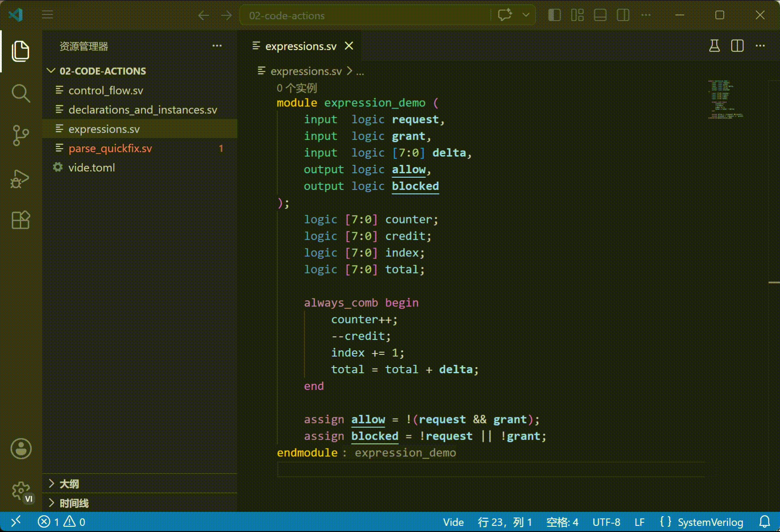Go back using the left arrow
780x532 pixels.
pyautogui.click(x=203, y=15)
